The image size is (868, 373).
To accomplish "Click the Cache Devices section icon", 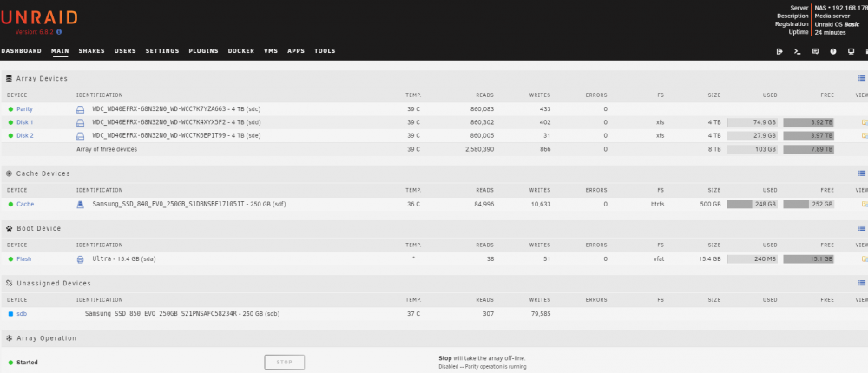I will (9, 173).
